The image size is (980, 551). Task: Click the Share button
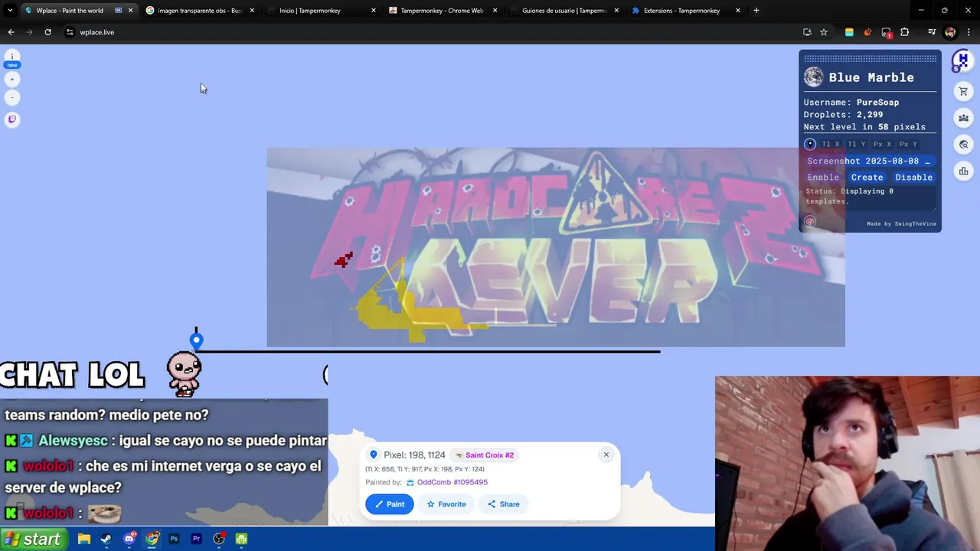coord(504,504)
